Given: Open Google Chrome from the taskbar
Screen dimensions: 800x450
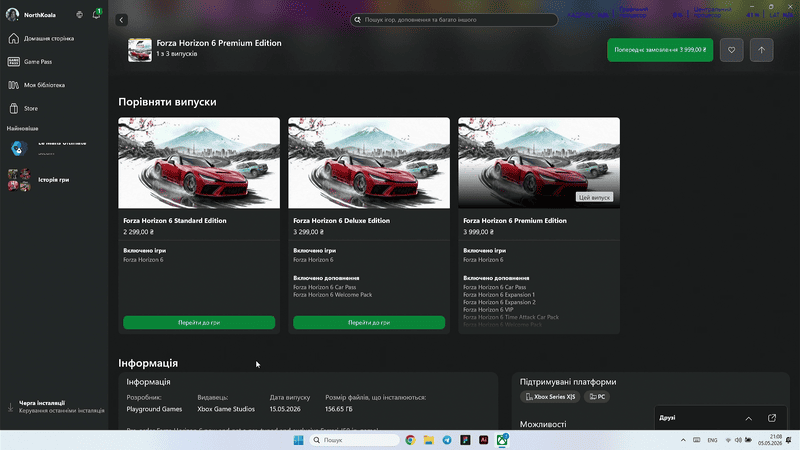Looking at the screenshot, I should click(410, 440).
